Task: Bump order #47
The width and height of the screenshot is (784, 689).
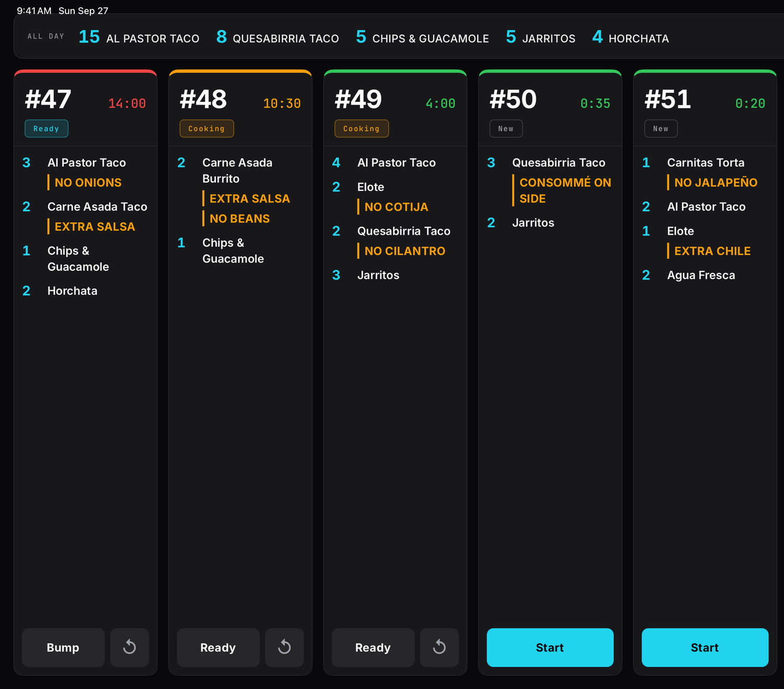Action: [63, 647]
